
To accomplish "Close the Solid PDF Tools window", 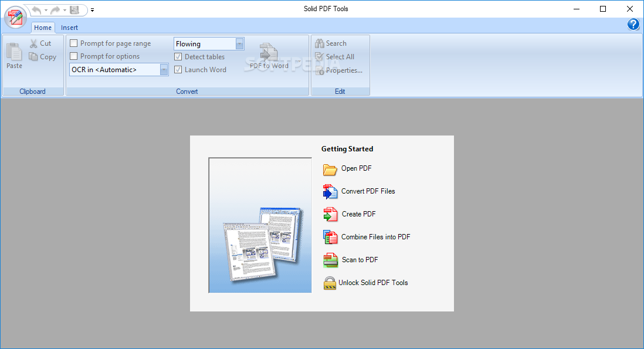I will pyautogui.click(x=629, y=9).
